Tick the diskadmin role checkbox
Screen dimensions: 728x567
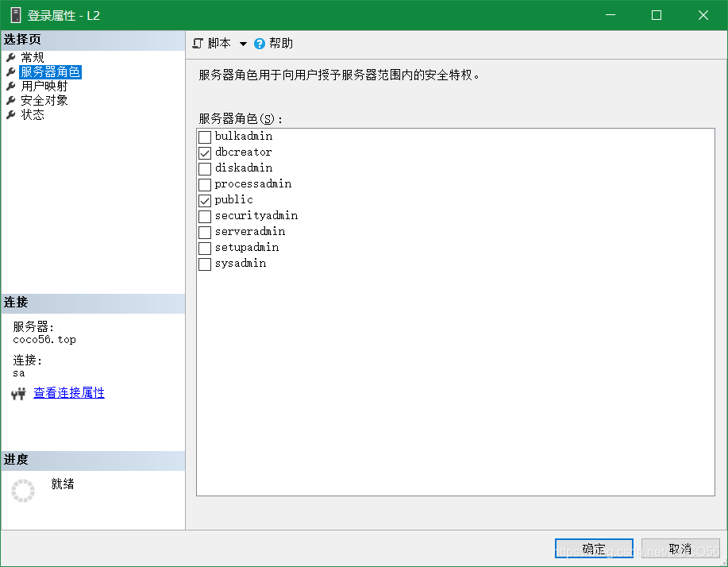[205, 168]
